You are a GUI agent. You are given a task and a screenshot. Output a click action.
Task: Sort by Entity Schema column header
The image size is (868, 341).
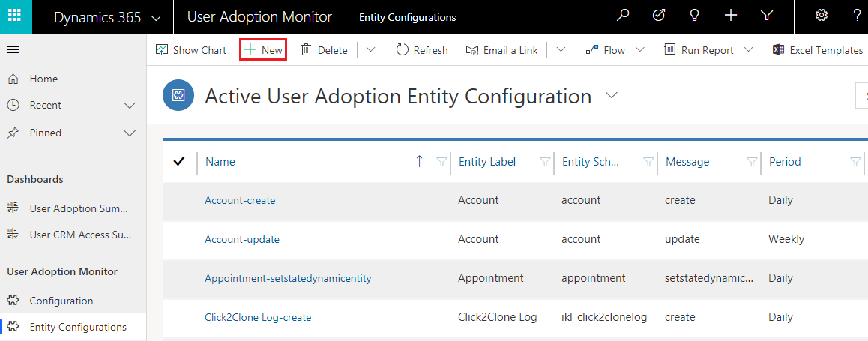point(591,162)
